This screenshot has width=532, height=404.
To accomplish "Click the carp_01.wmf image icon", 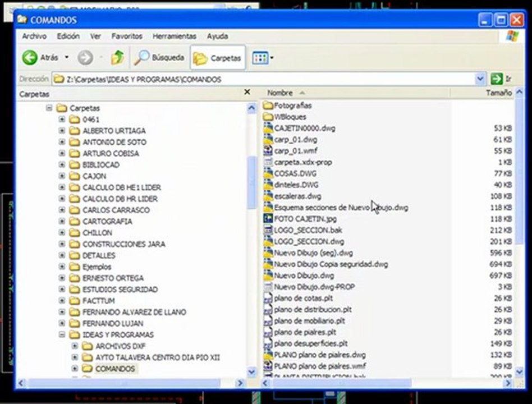I will click(x=268, y=150).
